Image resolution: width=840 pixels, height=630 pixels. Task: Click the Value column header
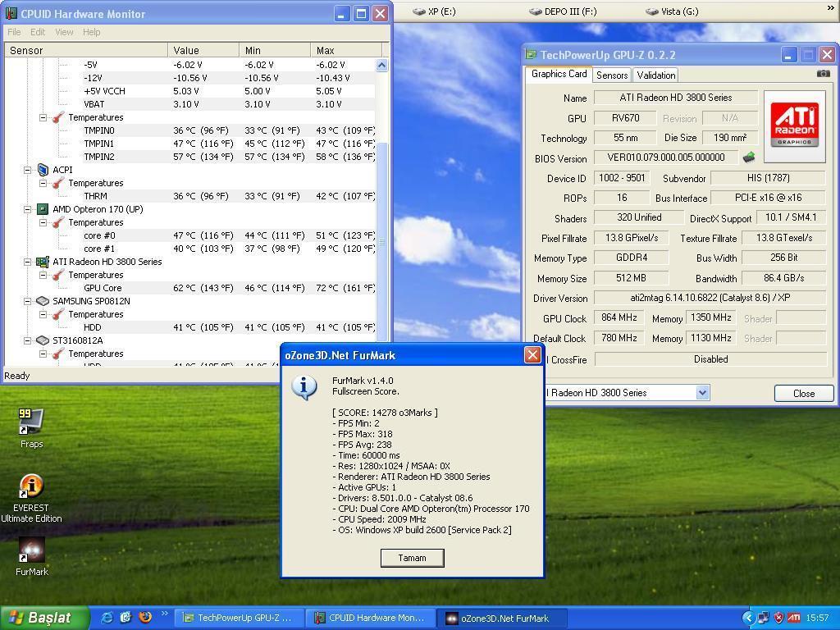point(203,50)
